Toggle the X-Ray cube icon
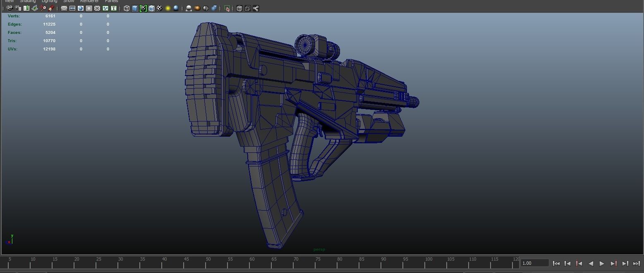 239,8
